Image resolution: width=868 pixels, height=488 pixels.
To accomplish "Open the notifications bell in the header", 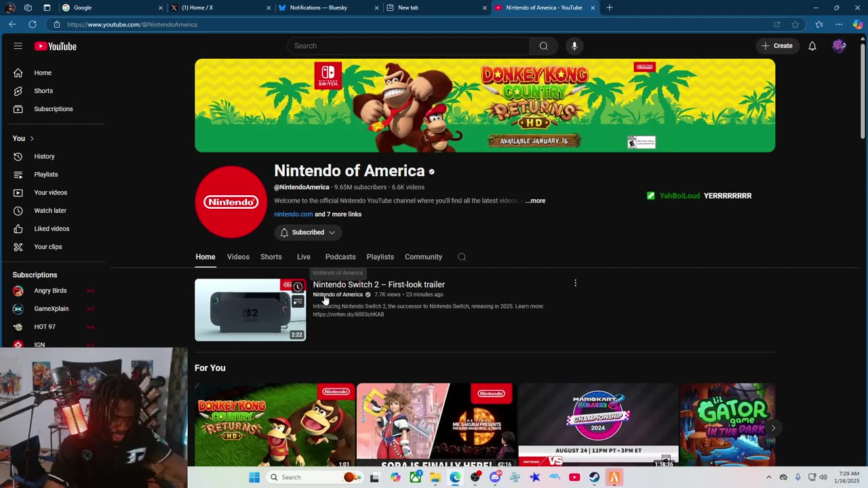I will [812, 46].
